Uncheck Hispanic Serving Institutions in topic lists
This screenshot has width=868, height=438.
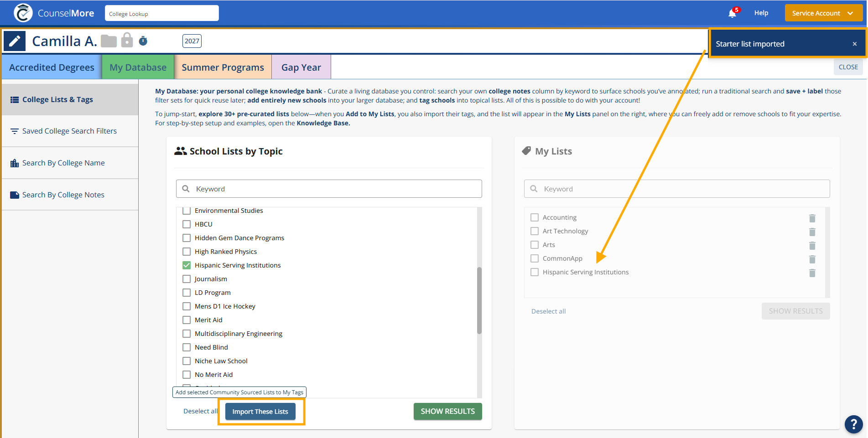tap(187, 265)
